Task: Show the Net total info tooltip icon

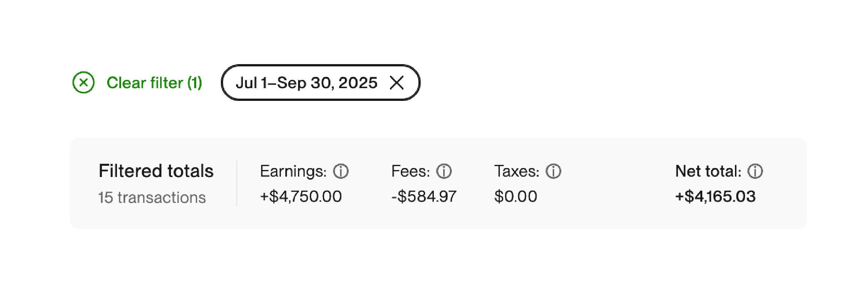Action: pyautogui.click(x=755, y=171)
